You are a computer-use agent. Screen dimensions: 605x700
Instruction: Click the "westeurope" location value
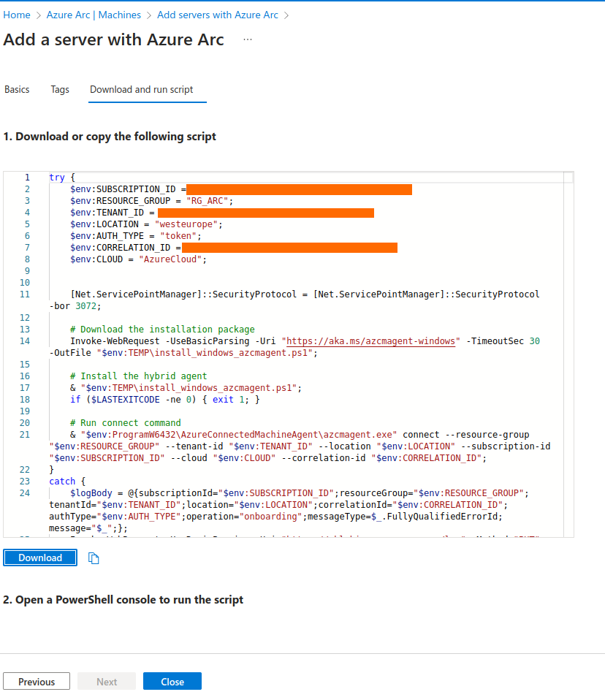click(x=186, y=224)
